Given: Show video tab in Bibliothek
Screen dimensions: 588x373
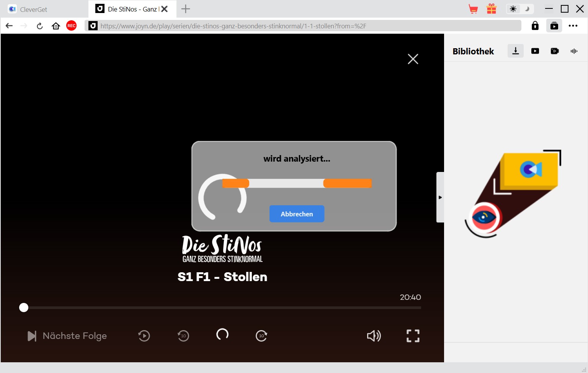Looking at the screenshot, I should pos(535,51).
